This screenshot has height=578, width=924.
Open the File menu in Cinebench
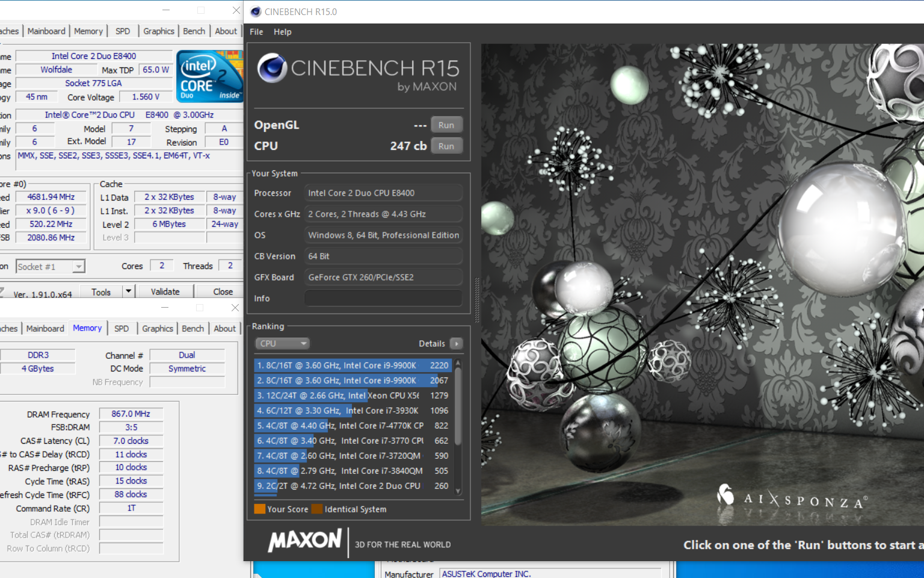256,32
